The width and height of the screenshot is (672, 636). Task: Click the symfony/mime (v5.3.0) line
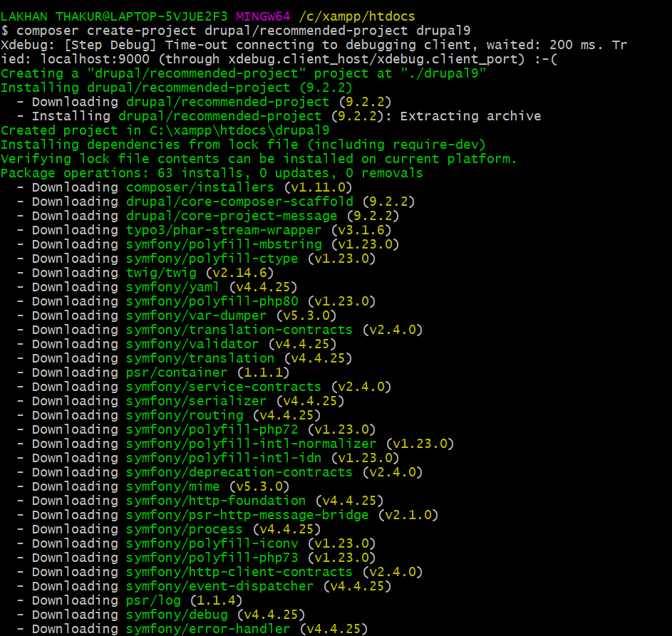point(153,486)
